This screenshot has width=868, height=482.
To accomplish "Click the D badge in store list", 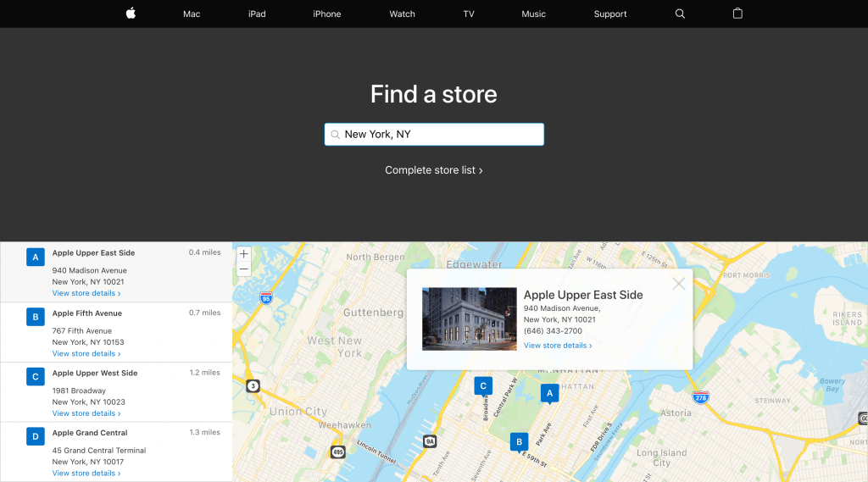I will pos(36,436).
